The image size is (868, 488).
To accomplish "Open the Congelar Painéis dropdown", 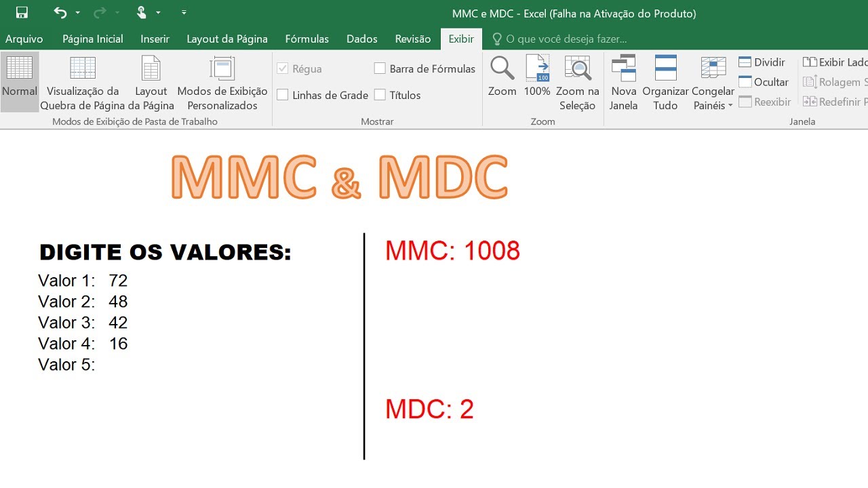I will point(713,83).
